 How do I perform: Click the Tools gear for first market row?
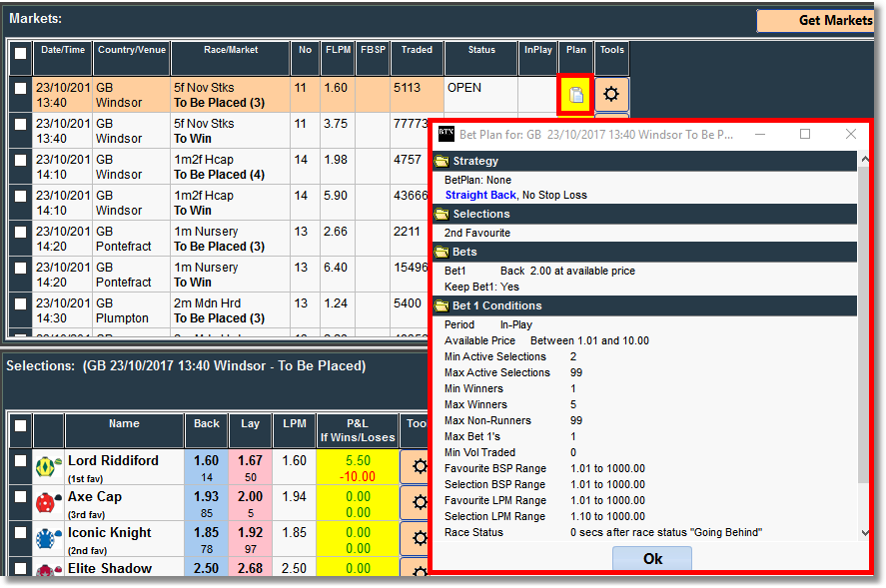pyautogui.click(x=611, y=95)
